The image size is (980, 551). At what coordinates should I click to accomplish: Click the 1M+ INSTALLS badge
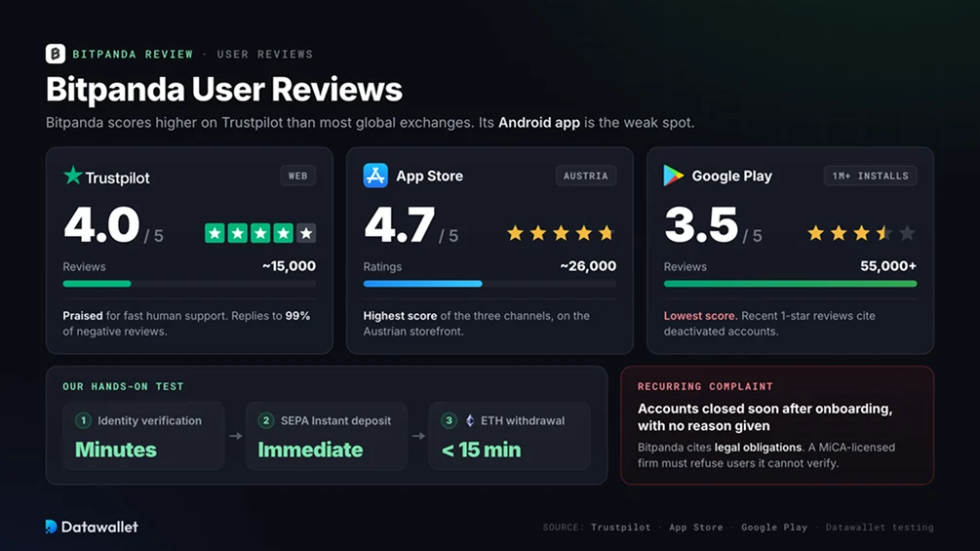click(870, 176)
